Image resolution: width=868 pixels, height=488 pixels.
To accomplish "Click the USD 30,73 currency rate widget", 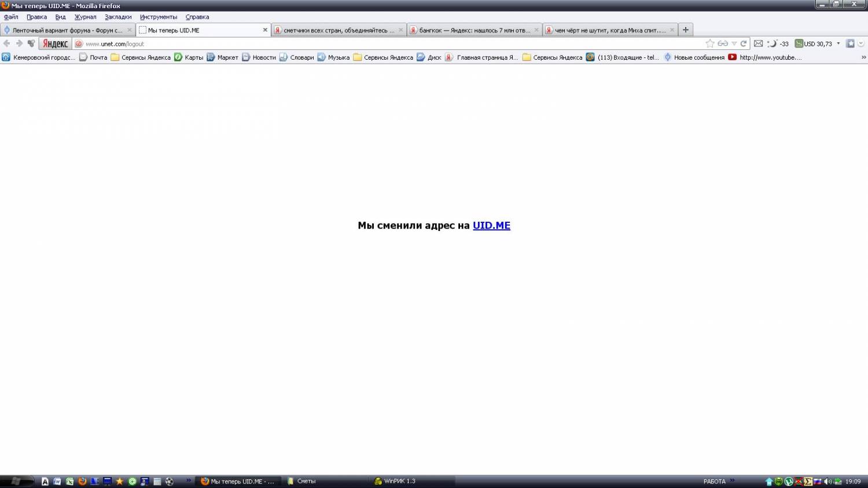I will click(814, 43).
